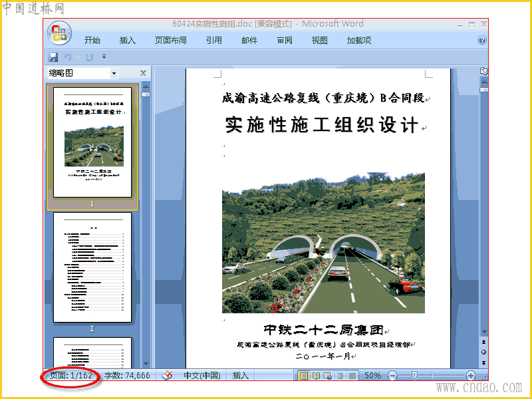Switch to Print Layout view

click(305, 376)
